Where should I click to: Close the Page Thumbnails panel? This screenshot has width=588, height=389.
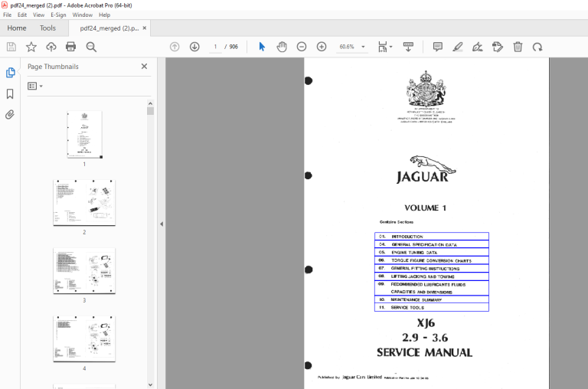pyautogui.click(x=144, y=67)
